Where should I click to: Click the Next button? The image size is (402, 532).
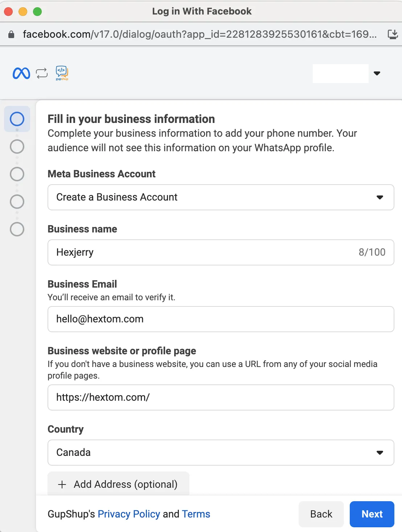coord(372,514)
